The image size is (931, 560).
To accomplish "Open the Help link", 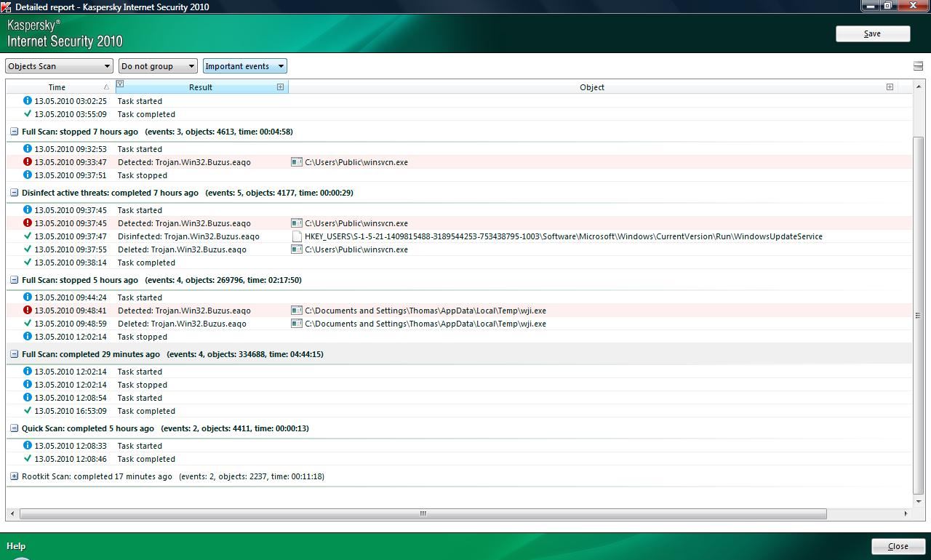I will (16, 546).
